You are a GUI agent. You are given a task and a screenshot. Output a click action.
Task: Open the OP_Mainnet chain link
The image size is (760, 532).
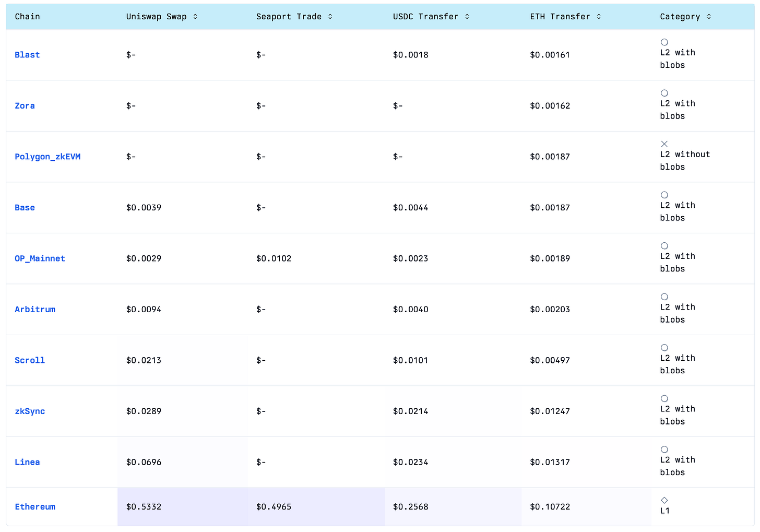click(40, 258)
